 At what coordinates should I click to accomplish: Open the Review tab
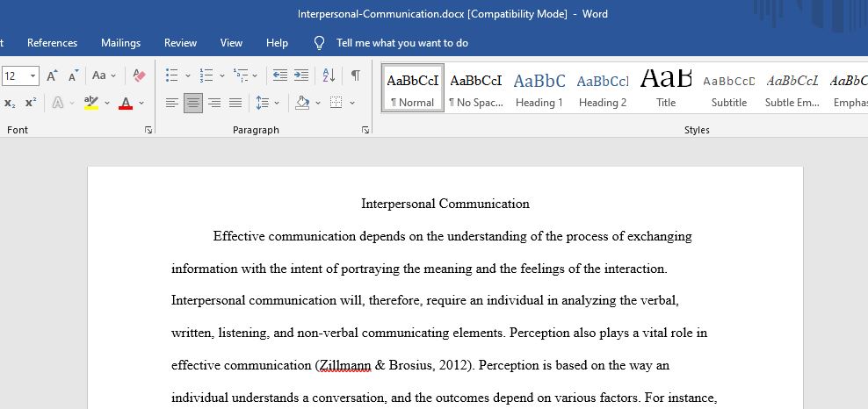point(180,43)
